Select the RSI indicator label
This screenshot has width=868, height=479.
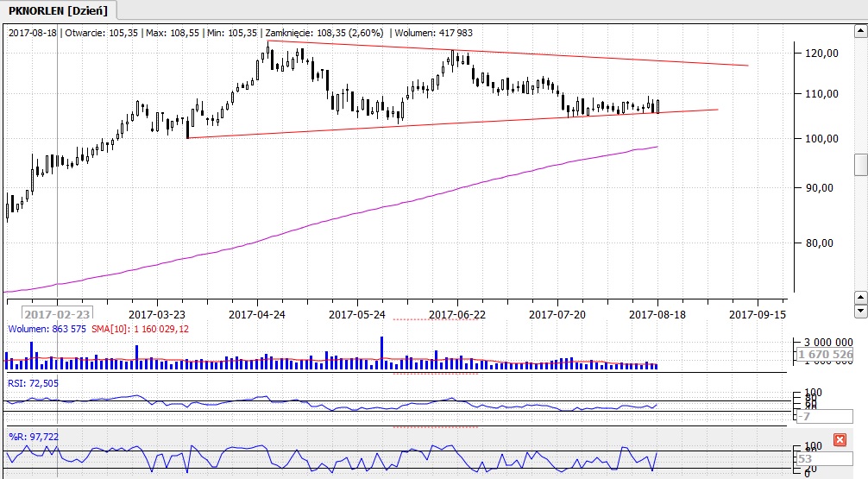coord(33,382)
